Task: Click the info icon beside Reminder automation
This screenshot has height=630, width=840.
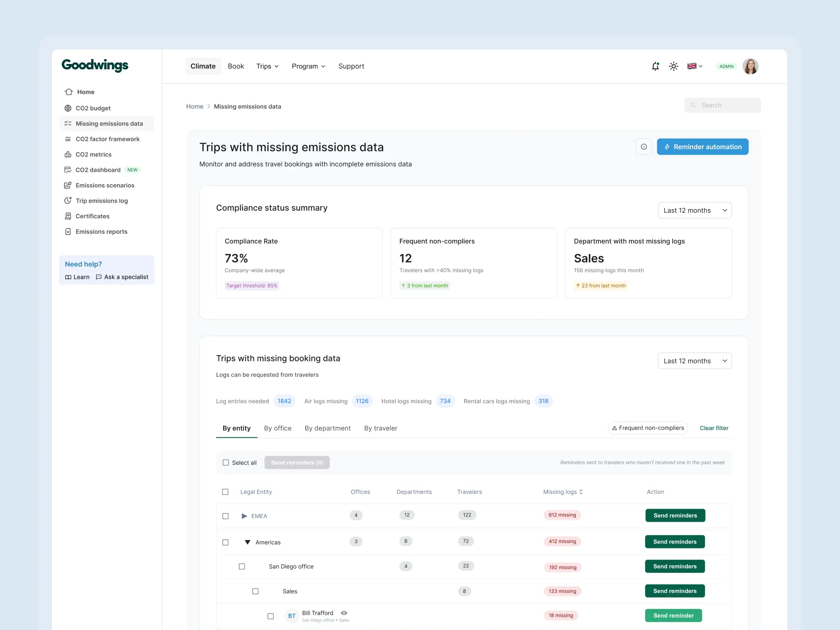Action: tap(644, 147)
